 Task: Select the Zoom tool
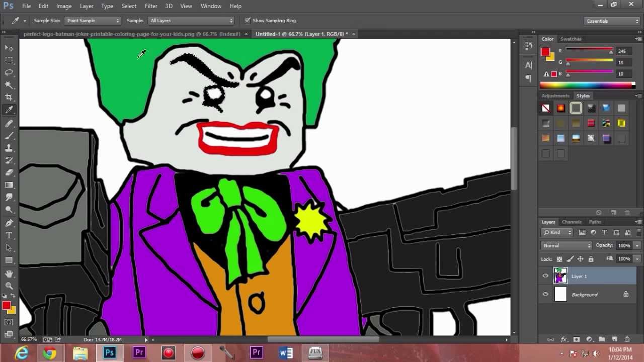pyautogui.click(x=9, y=286)
